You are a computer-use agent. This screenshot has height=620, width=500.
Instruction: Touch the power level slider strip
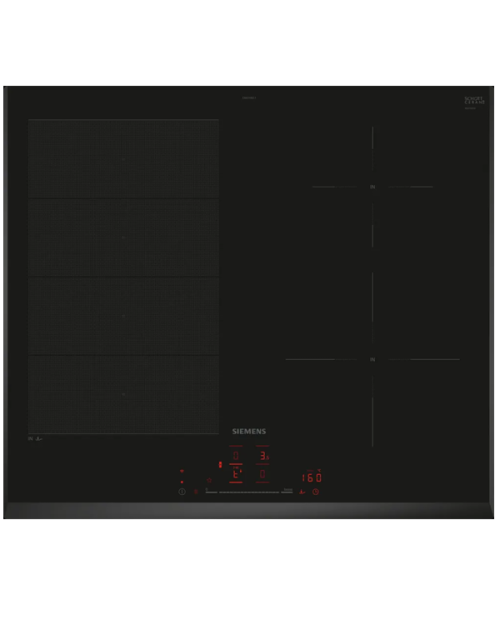point(249,492)
